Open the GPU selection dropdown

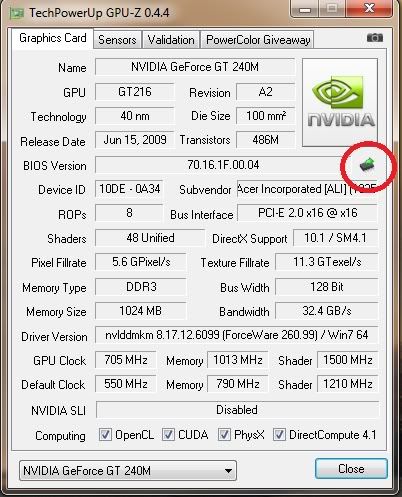coord(128,471)
